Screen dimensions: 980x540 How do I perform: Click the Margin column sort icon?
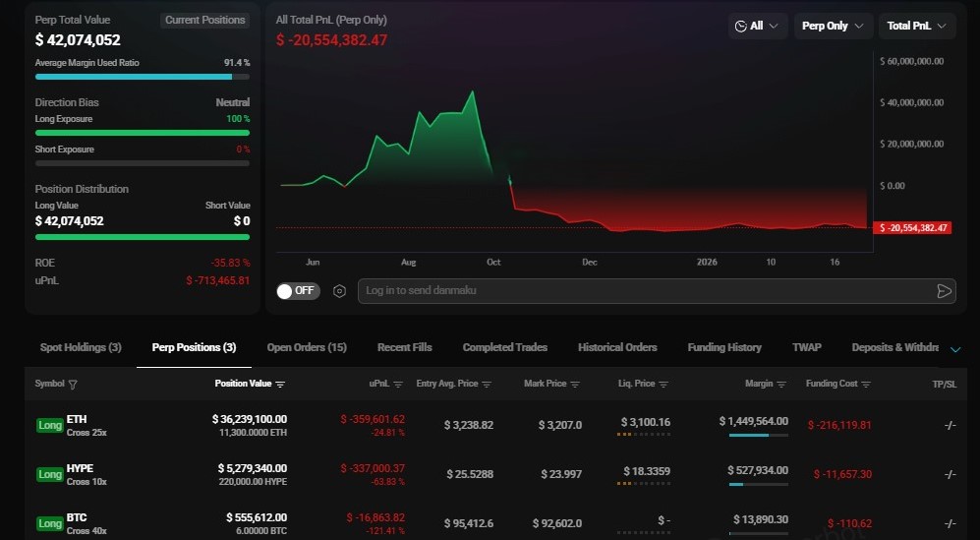pyautogui.click(x=781, y=385)
